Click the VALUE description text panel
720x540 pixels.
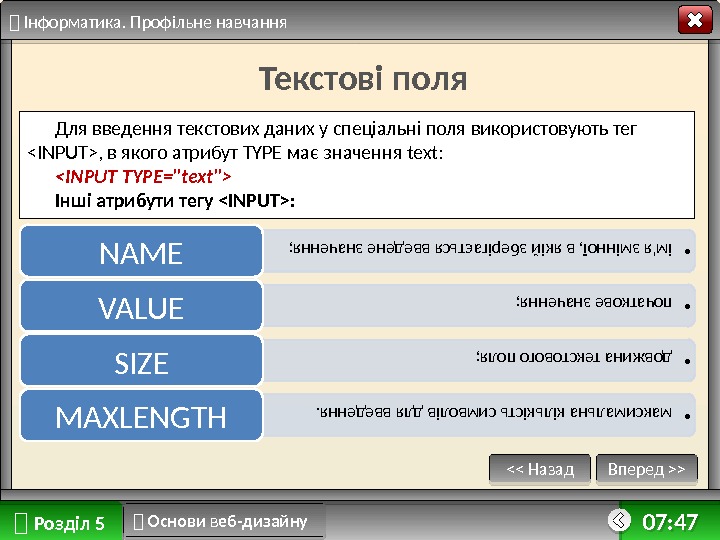click(479, 305)
